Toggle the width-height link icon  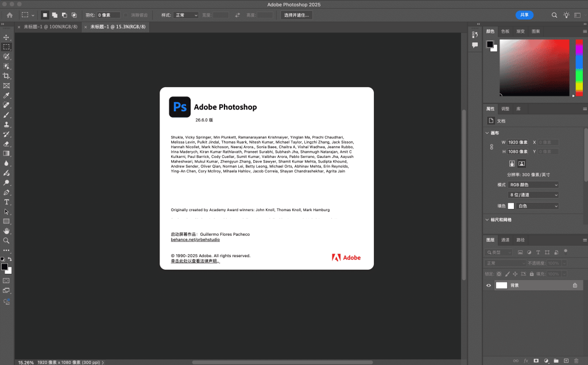pyautogui.click(x=492, y=147)
